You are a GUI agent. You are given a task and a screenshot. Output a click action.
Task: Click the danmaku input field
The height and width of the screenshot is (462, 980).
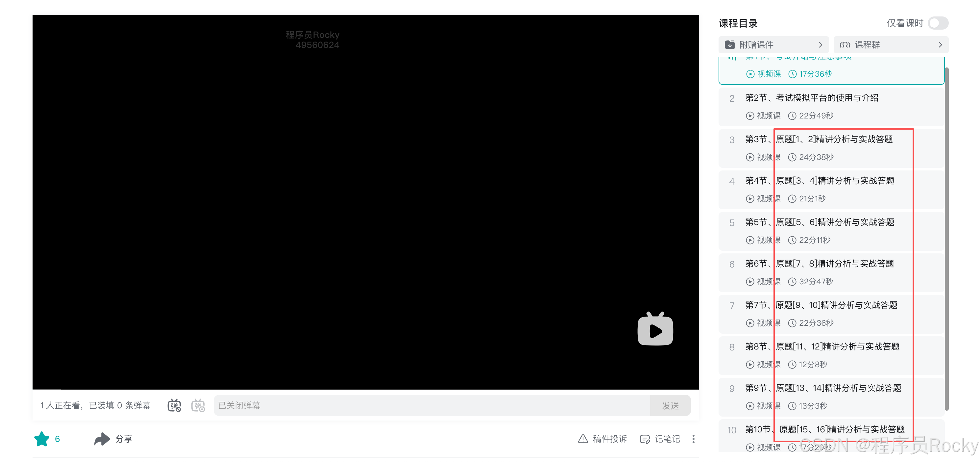431,405
